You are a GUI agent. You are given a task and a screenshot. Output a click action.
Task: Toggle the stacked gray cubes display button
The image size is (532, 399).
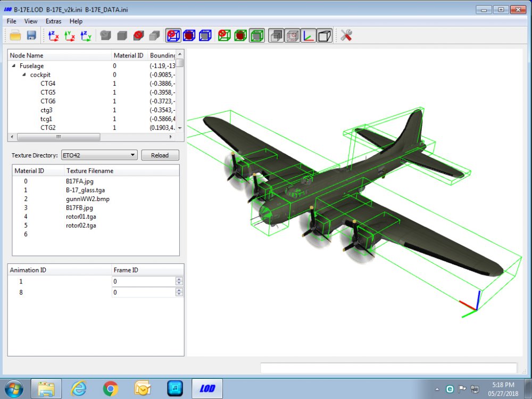click(x=276, y=36)
